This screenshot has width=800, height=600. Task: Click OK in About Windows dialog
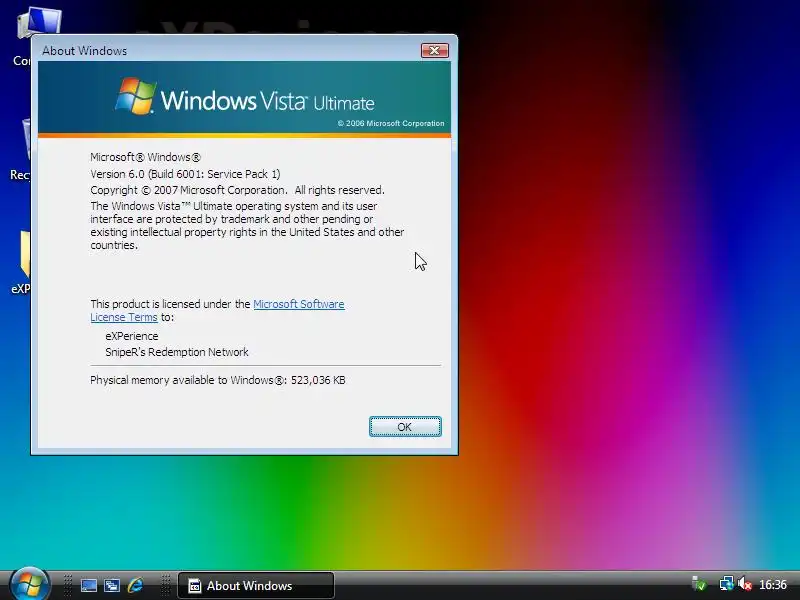pos(405,427)
